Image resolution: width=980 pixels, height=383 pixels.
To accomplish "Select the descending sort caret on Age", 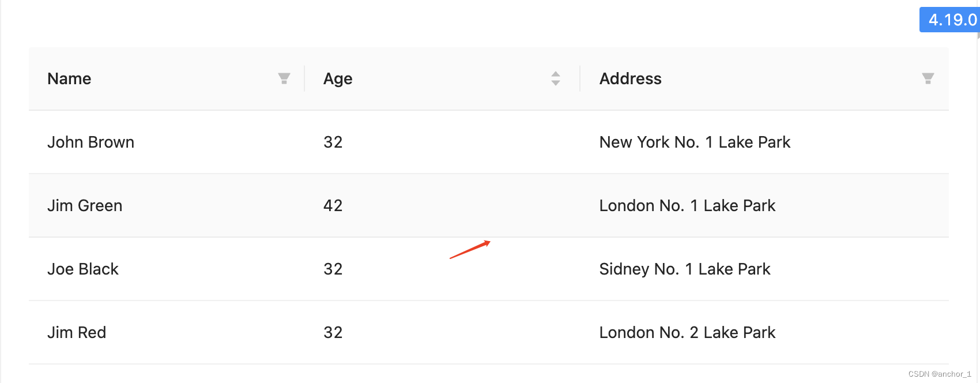I will pos(555,82).
